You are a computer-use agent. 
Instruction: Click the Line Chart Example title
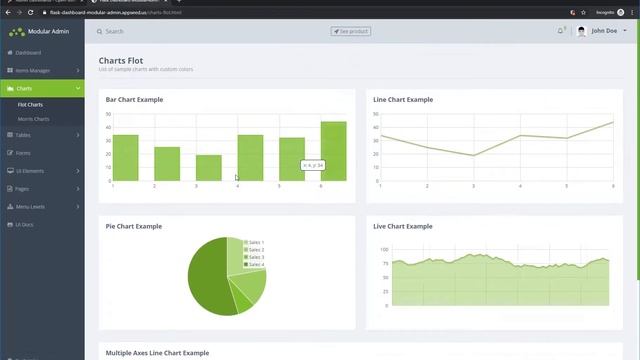coord(403,100)
